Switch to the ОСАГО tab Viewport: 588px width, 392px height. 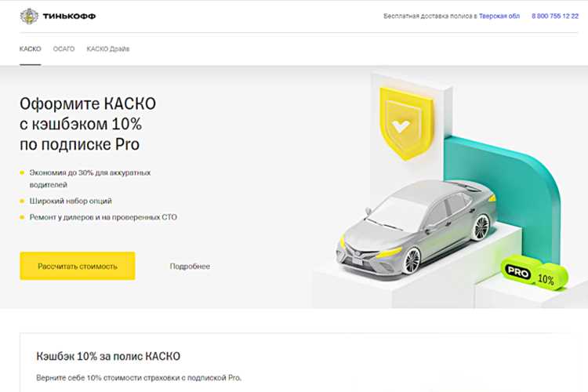(64, 49)
